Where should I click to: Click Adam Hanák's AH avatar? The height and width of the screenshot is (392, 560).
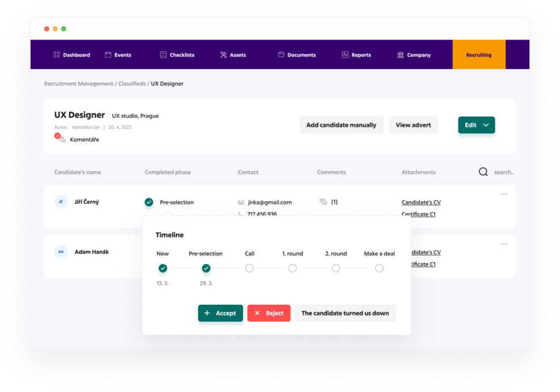tap(61, 252)
